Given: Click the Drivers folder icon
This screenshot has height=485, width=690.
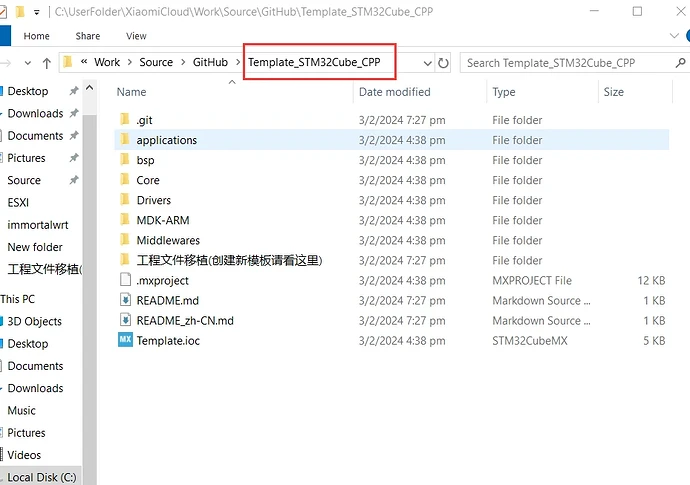Looking at the screenshot, I should pyautogui.click(x=125, y=200).
